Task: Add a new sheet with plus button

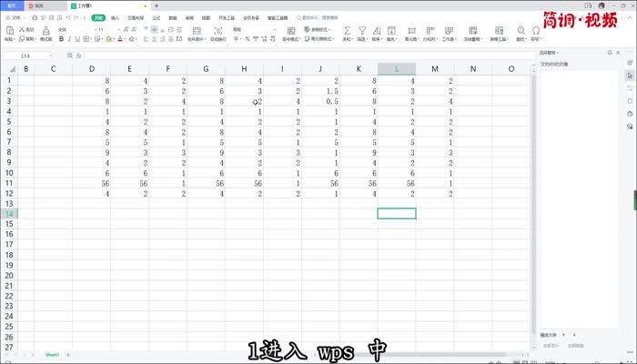Action: tap(68, 355)
